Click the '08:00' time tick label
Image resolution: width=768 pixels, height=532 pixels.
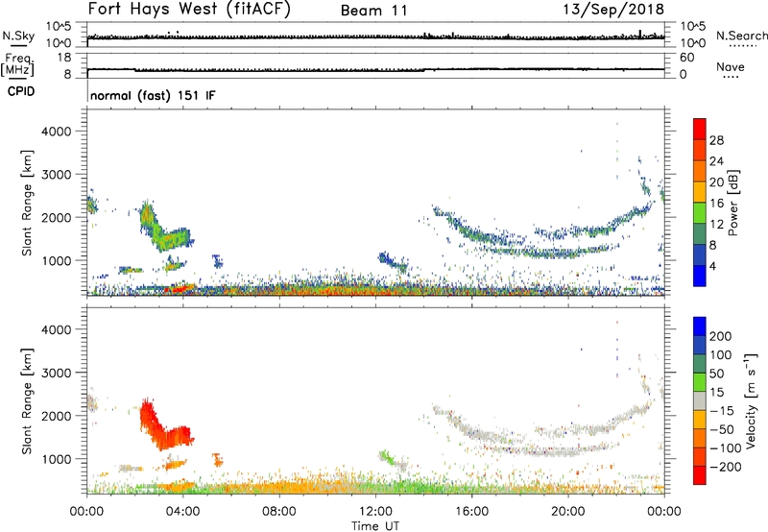coord(279,512)
